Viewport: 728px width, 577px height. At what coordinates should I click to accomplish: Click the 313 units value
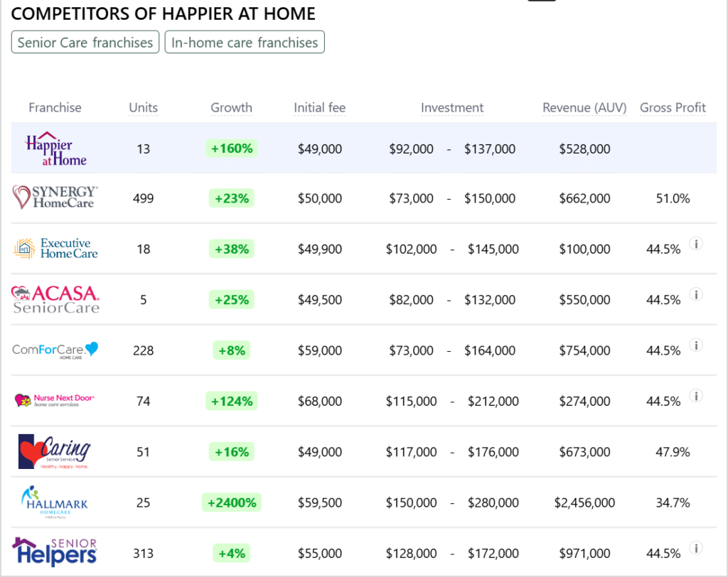[x=143, y=554]
